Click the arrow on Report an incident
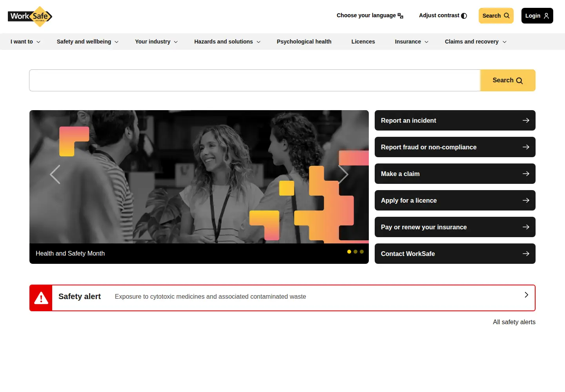Image resolution: width=565 pixels, height=392 pixels. (x=526, y=120)
